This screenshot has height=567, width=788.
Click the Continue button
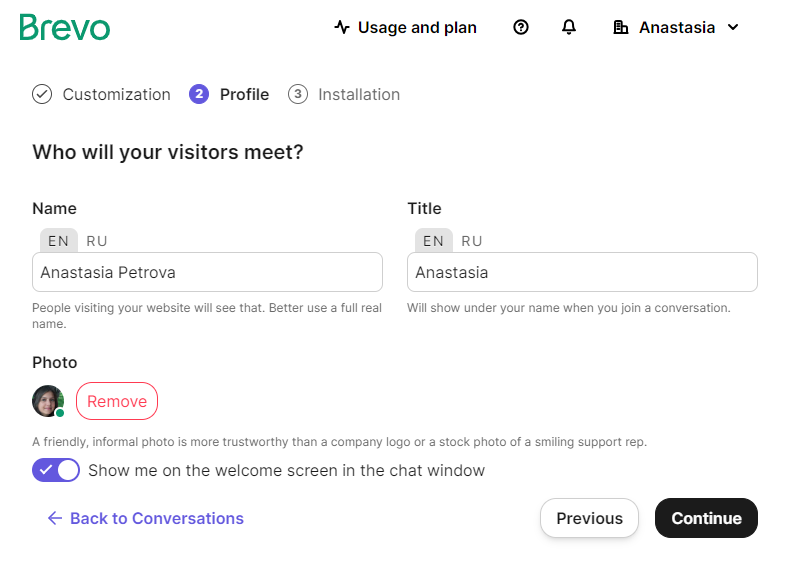click(706, 518)
